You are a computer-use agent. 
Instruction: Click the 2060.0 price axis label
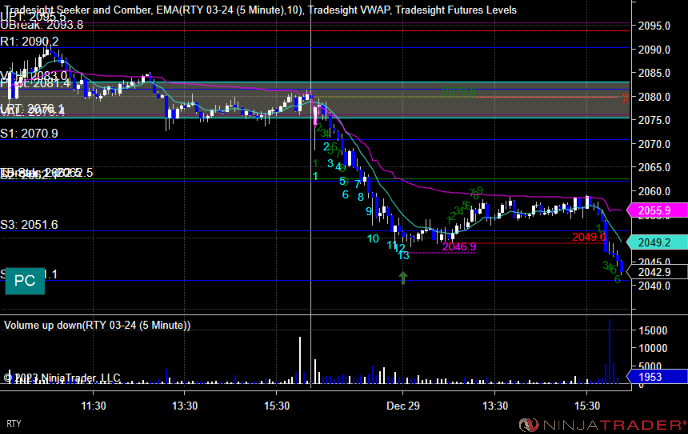654,191
